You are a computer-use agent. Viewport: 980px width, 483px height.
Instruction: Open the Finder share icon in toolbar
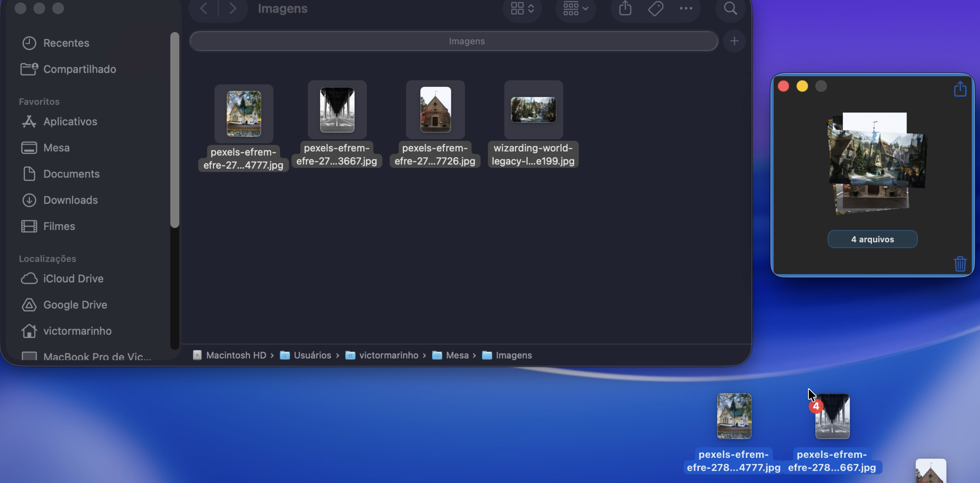[625, 8]
